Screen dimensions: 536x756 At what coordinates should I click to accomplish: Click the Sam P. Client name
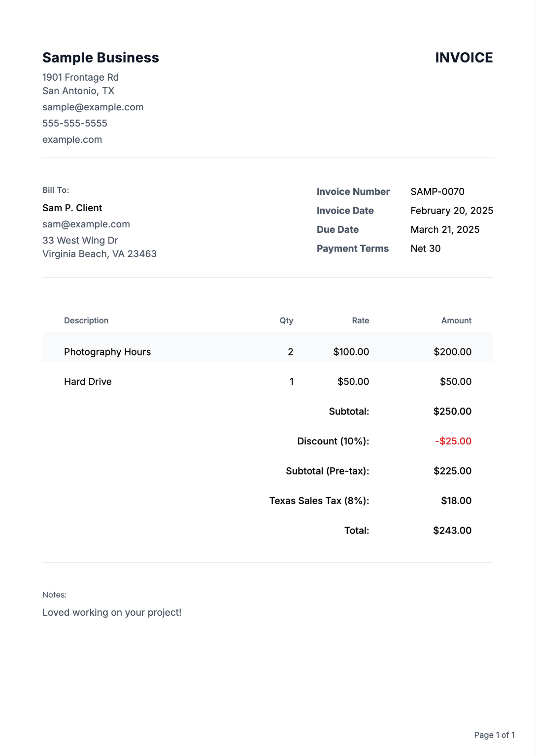pyautogui.click(x=72, y=208)
